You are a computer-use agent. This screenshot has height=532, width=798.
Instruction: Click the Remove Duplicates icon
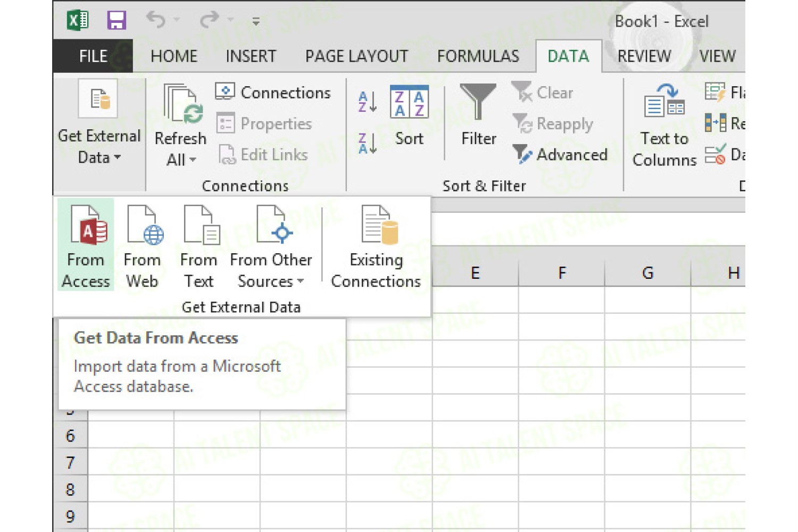pos(714,123)
